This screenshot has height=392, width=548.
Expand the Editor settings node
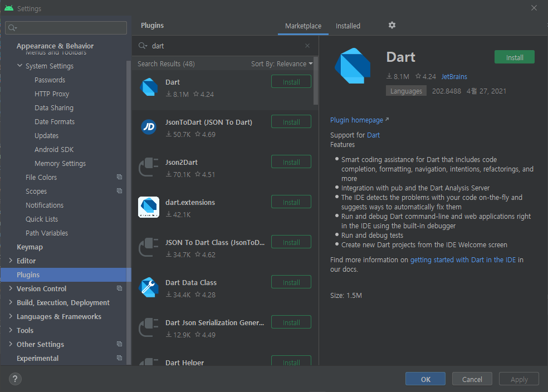coord(11,261)
